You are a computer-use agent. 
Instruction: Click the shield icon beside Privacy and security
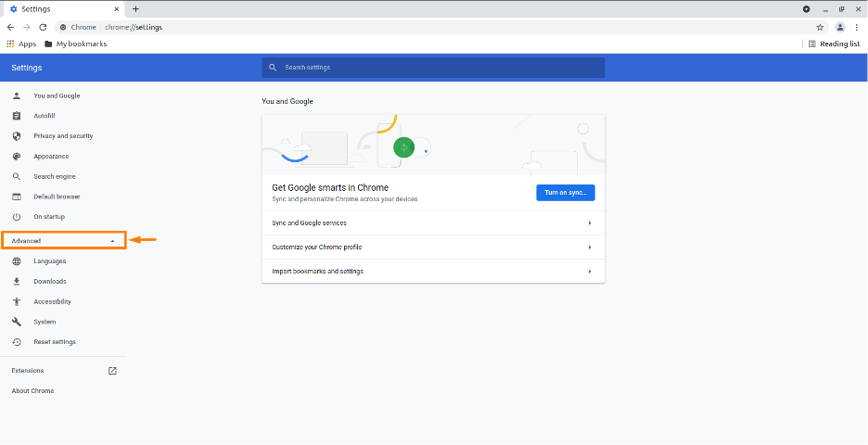pyautogui.click(x=17, y=136)
